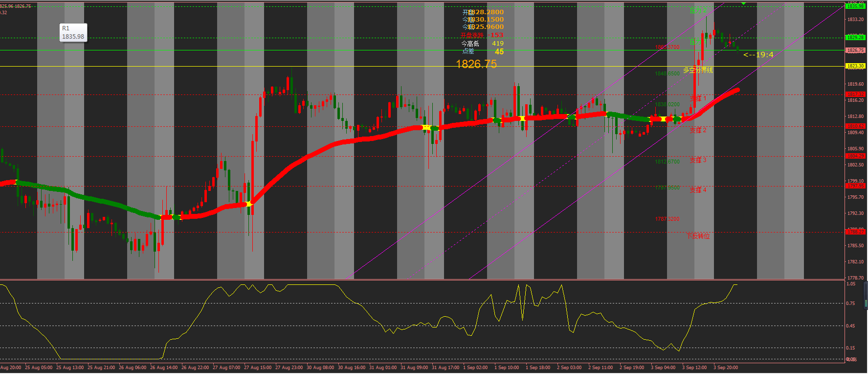Select the 下反转位 reversal label
The width and height of the screenshot is (868, 374).
(x=698, y=236)
